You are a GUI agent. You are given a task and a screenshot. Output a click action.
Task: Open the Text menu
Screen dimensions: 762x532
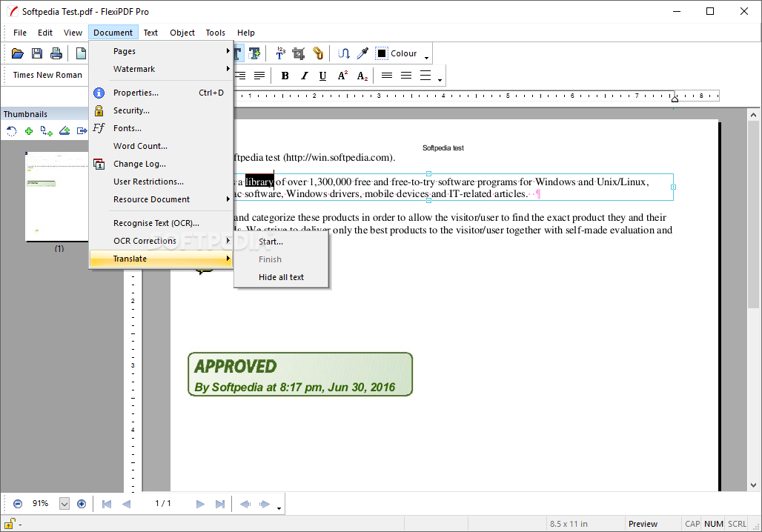pos(150,33)
